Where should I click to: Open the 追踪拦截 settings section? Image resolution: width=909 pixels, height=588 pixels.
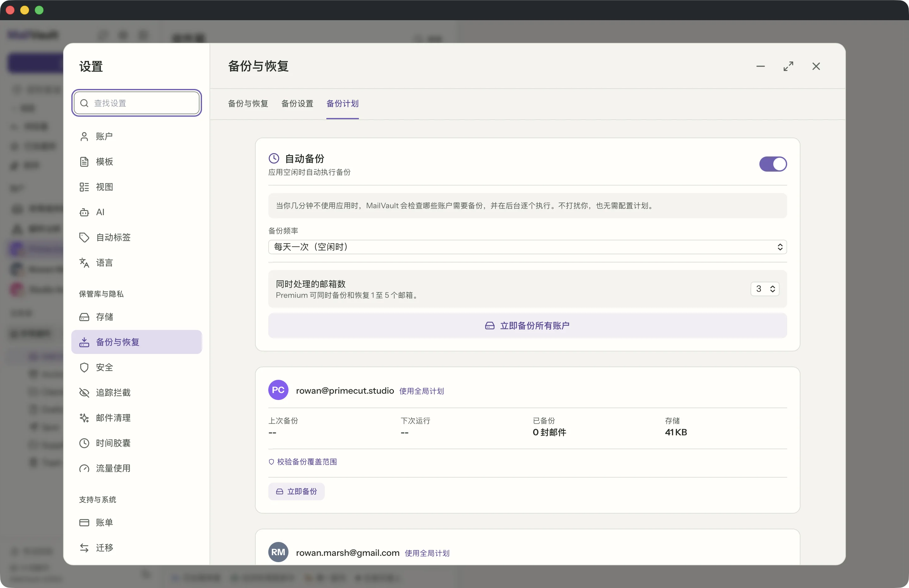click(136, 392)
